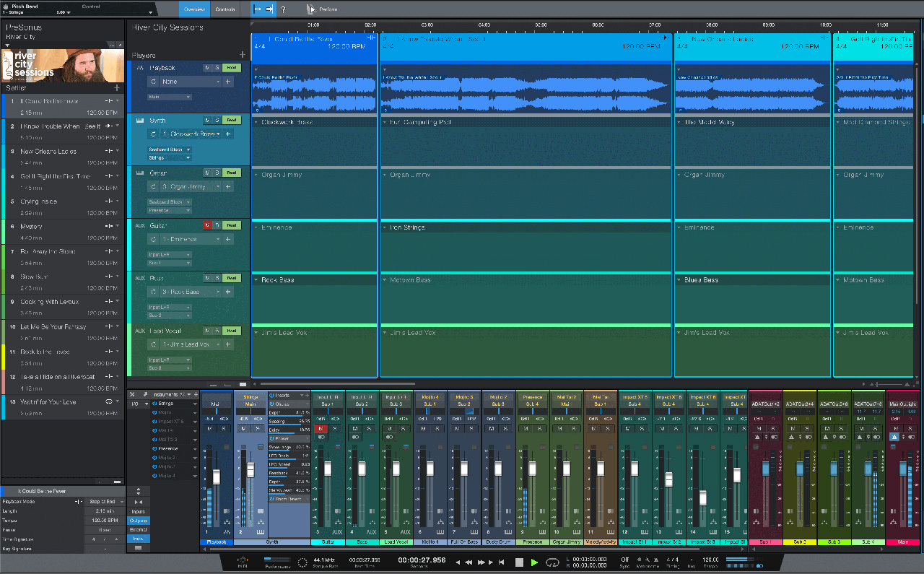924x574 pixels.
Task: Click the reload patch icon on the Synth player
Action: 153,134
